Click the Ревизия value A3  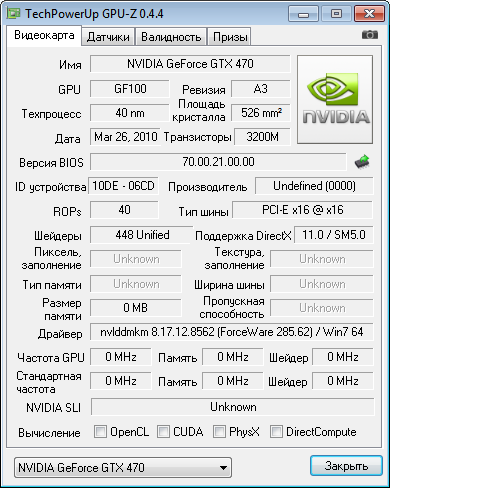pos(261,89)
